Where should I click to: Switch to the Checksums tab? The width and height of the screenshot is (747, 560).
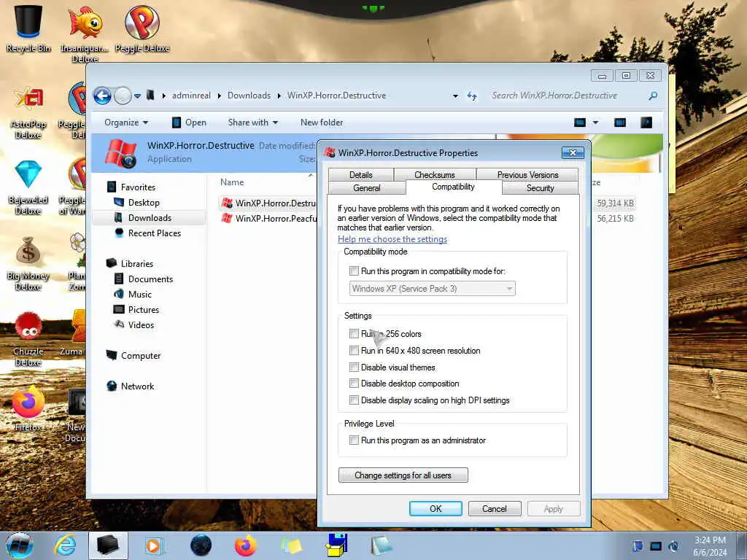pos(435,175)
